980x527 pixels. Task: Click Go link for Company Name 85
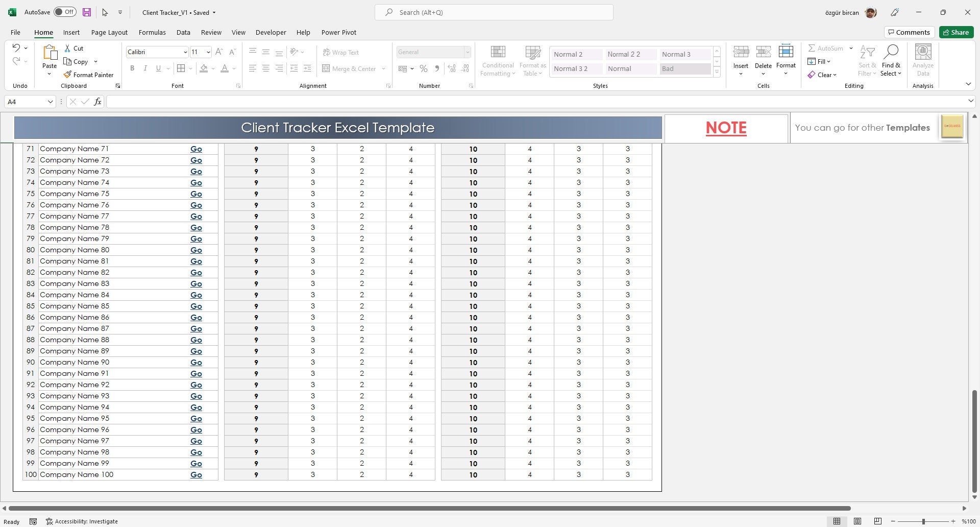(196, 306)
